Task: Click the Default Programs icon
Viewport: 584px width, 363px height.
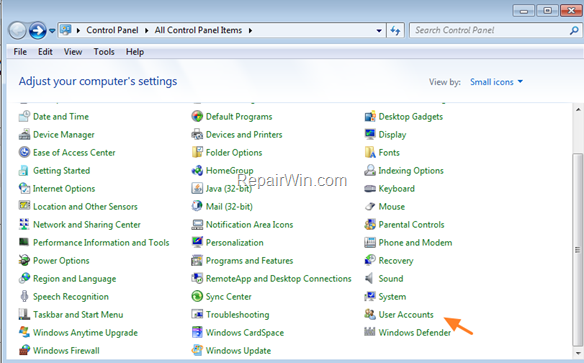Action: [197, 116]
